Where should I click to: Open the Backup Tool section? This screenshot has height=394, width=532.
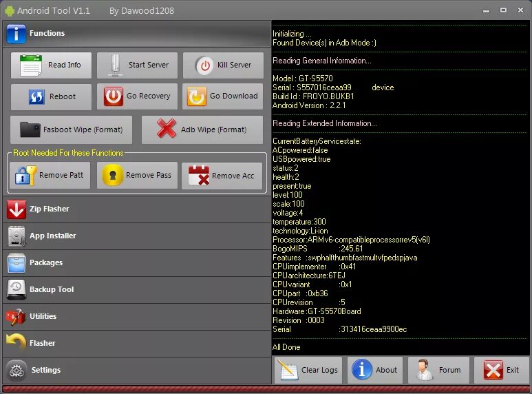pyautogui.click(x=137, y=290)
